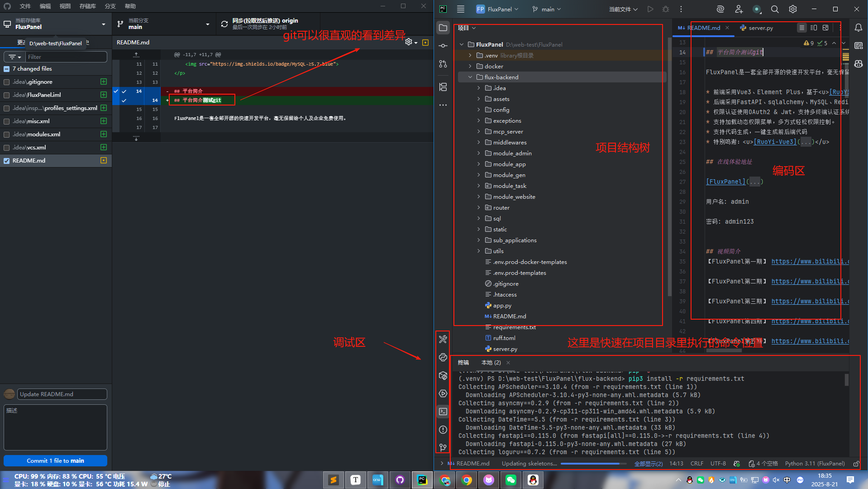The height and width of the screenshot is (489, 868).
Task: Open the FluxPanel project dropdown in PyCharm
Action: pyautogui.click(x=497, y=9)
